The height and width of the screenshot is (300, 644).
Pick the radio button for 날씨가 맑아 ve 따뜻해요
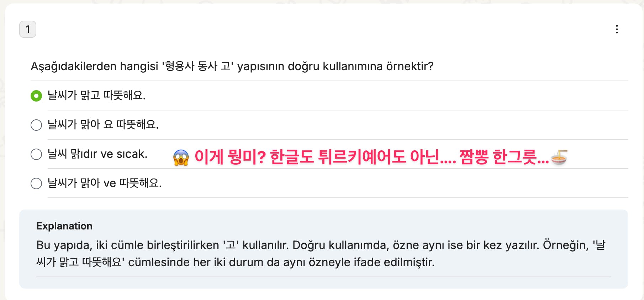coord(36,183)
